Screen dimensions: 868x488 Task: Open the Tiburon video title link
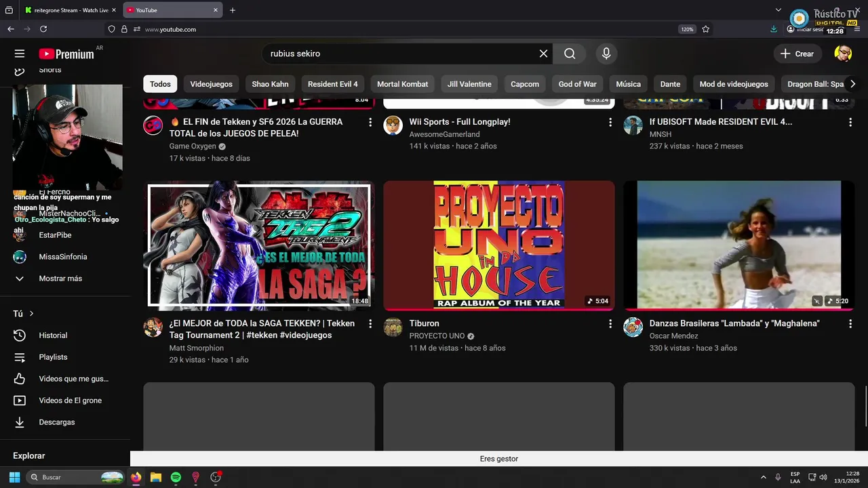425,323
